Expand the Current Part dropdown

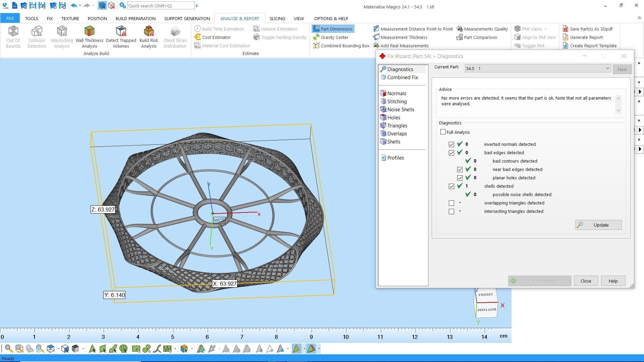point(607,68)
